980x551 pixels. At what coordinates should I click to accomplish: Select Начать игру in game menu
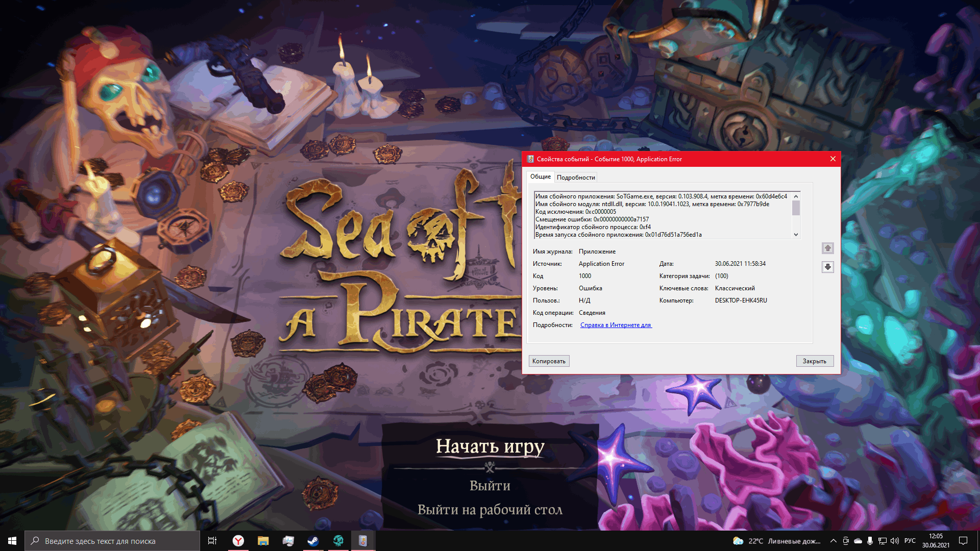(x=490, y=446)
